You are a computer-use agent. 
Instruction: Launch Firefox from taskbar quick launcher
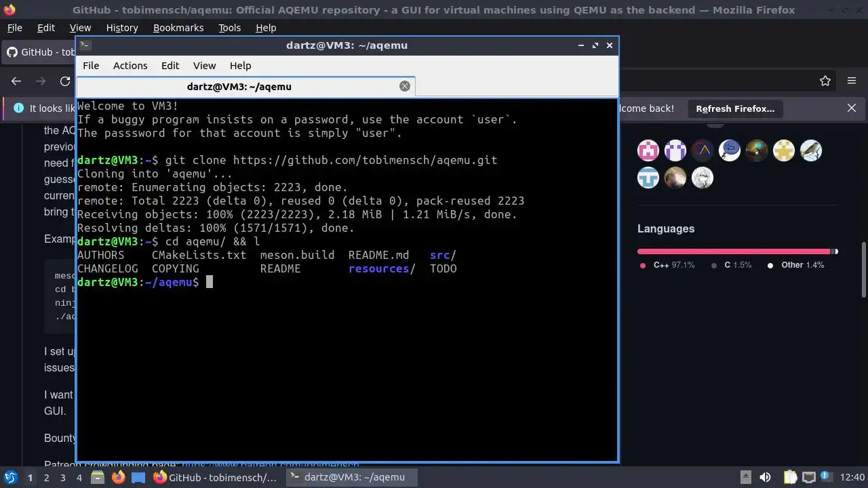pos(118,478)
